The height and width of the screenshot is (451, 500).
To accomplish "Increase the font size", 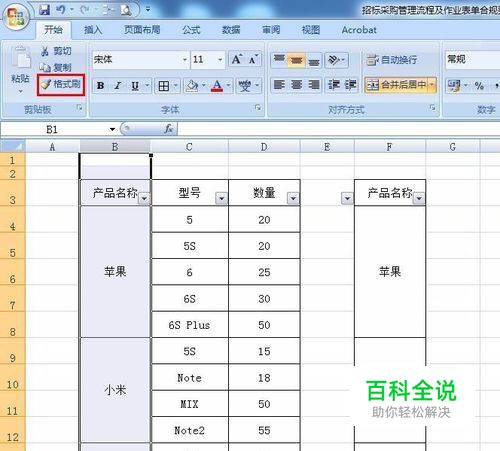I will click(237, 60).
